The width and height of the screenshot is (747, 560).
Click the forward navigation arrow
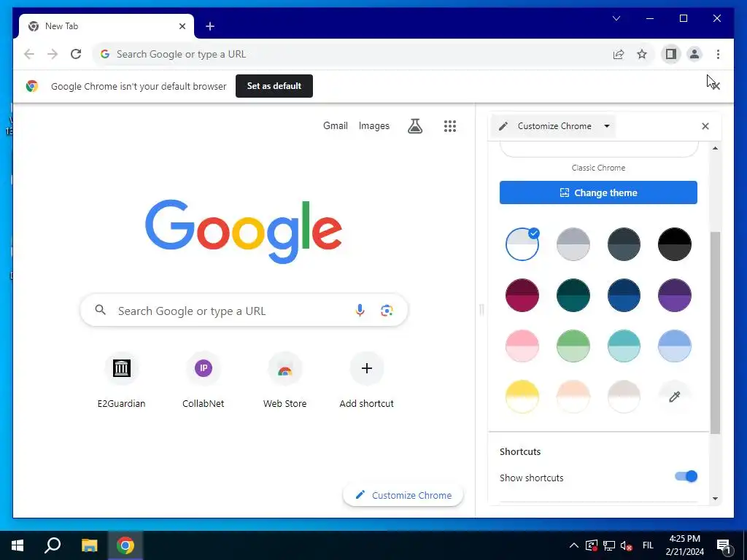pyautogui.click(x=53, y=54)
